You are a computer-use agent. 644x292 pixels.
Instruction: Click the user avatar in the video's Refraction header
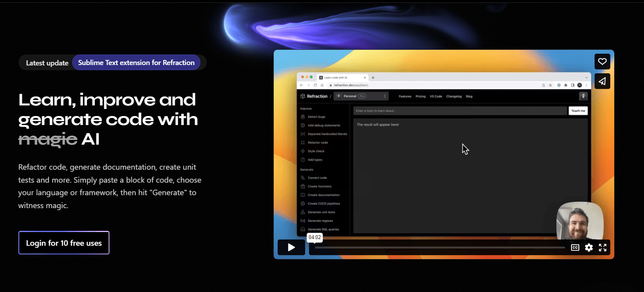pyautogui.click(x=583, y=96)
